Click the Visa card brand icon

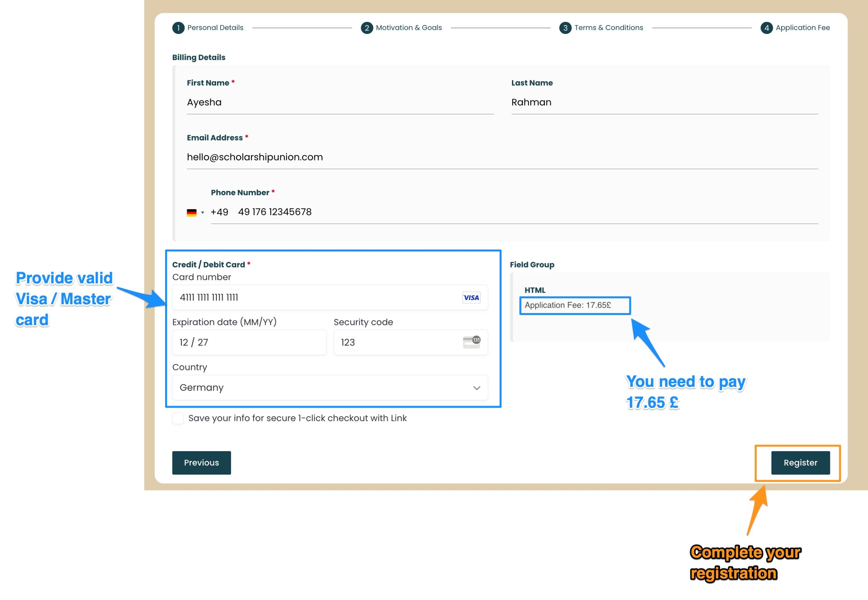pos(471,297)
